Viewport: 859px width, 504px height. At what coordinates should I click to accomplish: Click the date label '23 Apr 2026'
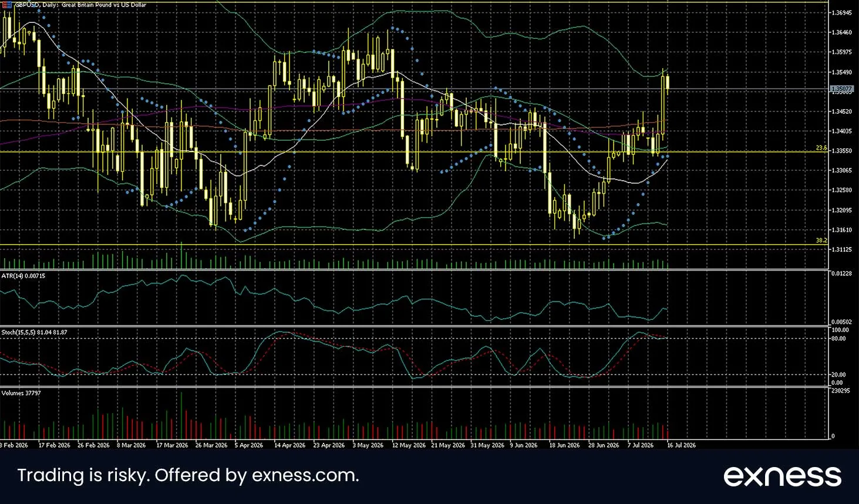[329, 445]
